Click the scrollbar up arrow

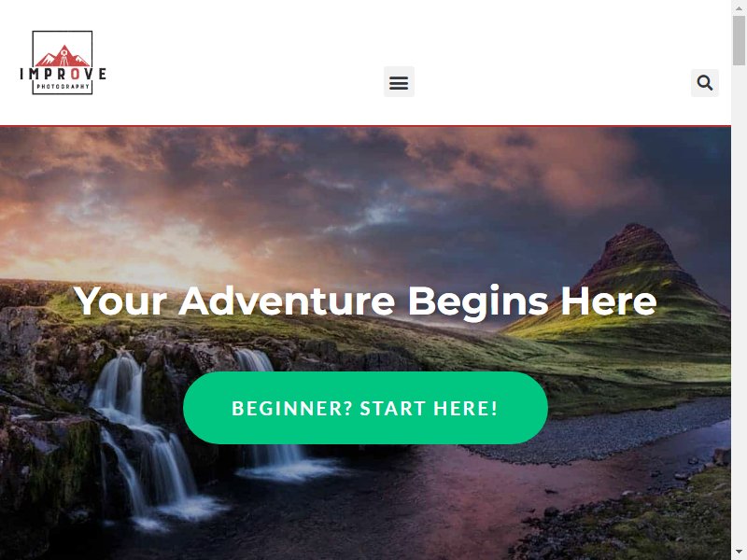(739, 7)
